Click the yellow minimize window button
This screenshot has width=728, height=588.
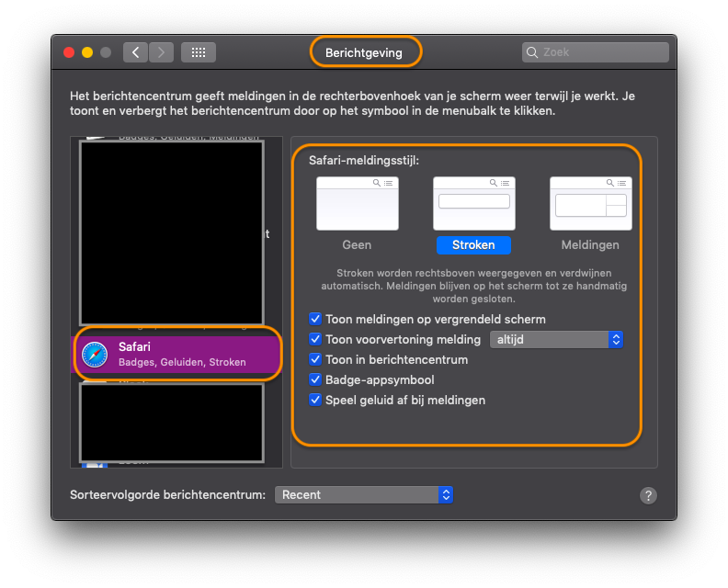(87, 52)
